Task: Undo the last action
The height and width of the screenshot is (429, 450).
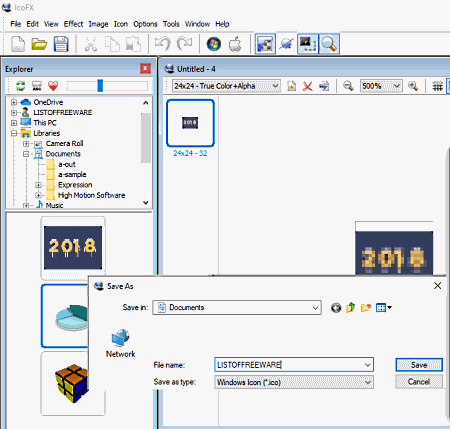Action: [163, 44]
